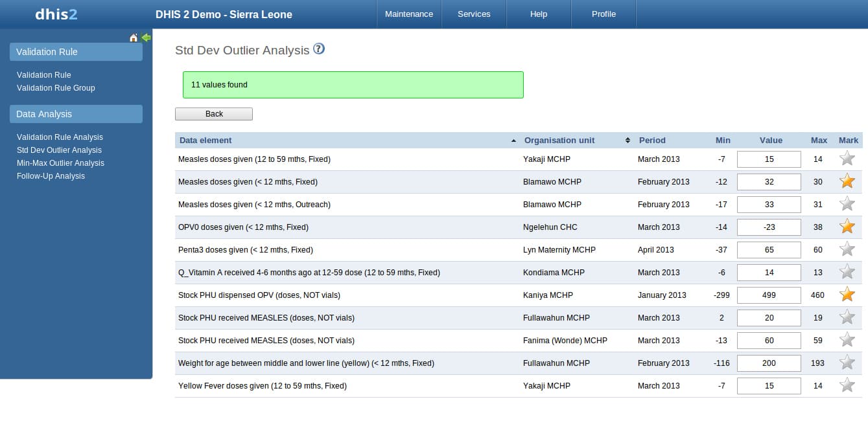Click the green arrow to collapse sidebar

146,38
